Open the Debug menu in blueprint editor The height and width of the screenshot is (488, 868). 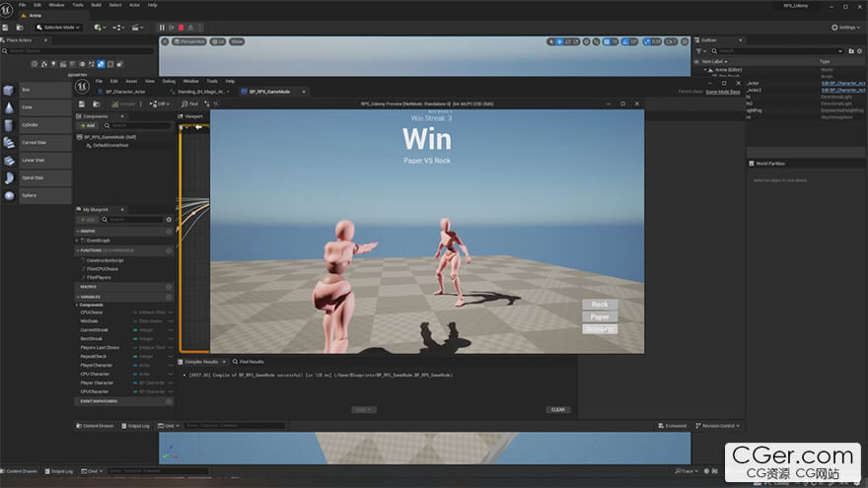click(x=169, y=81)
